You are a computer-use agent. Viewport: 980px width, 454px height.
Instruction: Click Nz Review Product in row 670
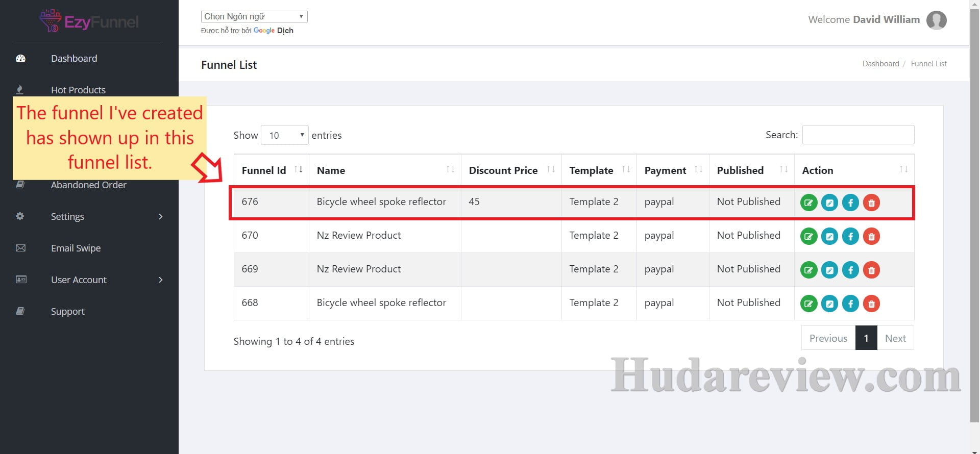[x=359, y=235]
